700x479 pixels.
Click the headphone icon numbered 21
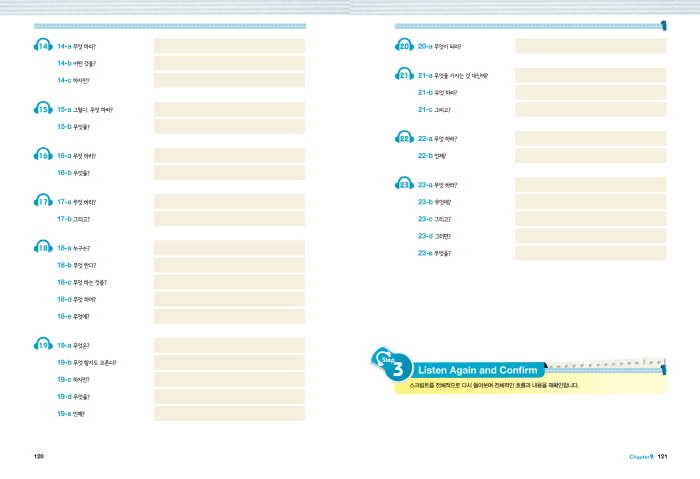(404, 75)
